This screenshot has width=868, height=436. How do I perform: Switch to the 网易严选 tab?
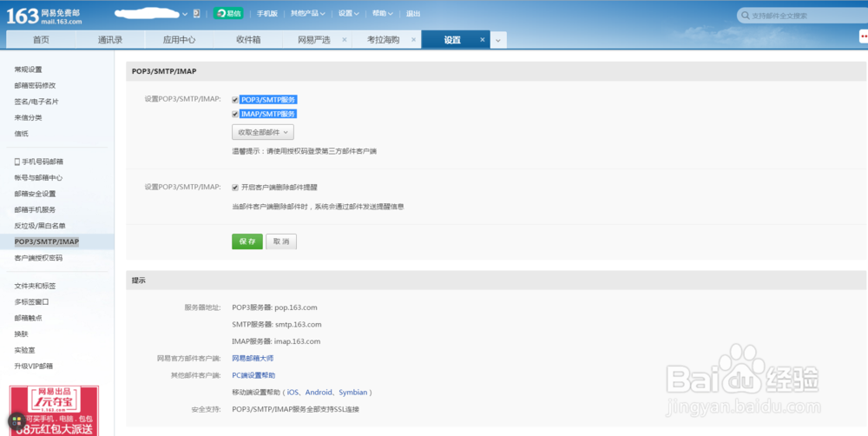click(314, 40)
